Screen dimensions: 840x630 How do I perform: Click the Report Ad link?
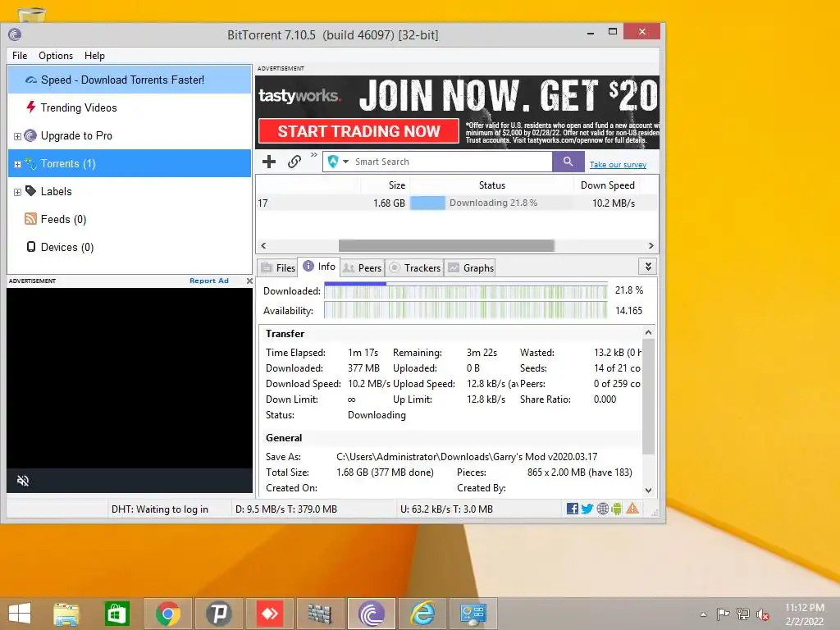[209, 281]
